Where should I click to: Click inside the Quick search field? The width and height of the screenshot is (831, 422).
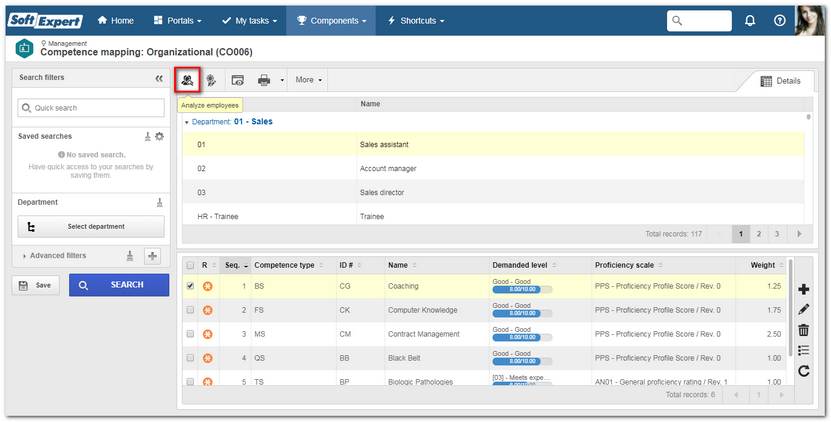point(91,108)
